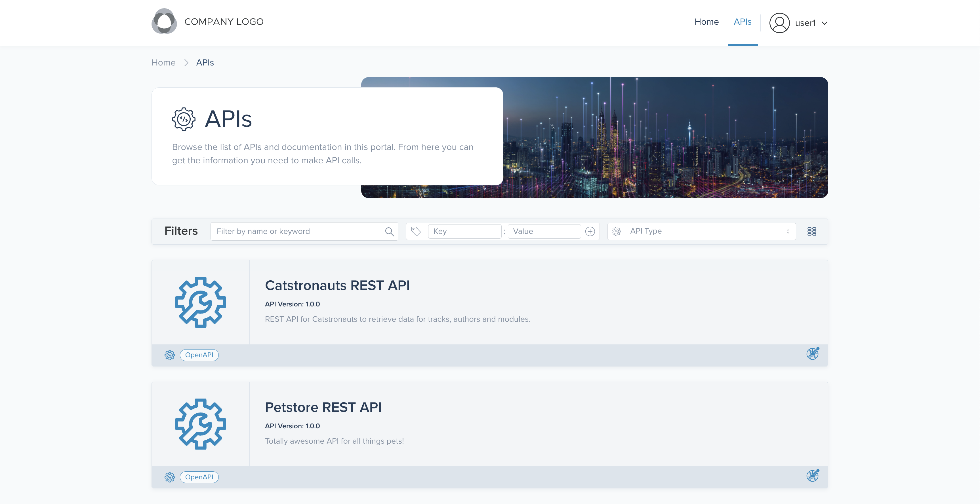The image size is (980, 504).
Task: Select the APIs navigation tab
Action: click(742, 22)
